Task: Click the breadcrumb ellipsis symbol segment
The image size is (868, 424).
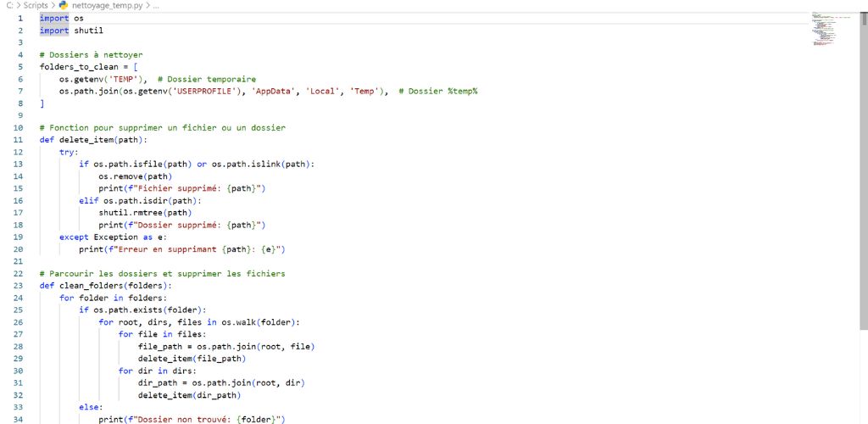Action: click(155, 5)
